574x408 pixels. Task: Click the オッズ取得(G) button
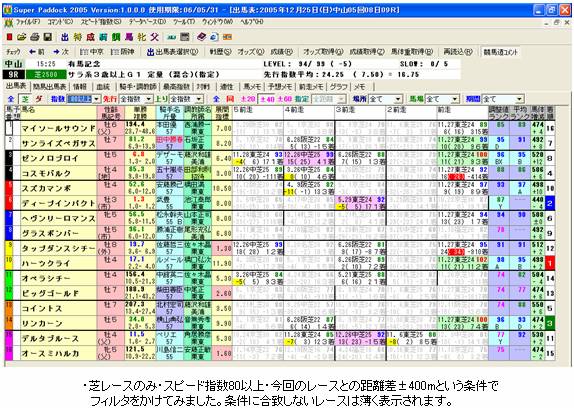[323, 52]
